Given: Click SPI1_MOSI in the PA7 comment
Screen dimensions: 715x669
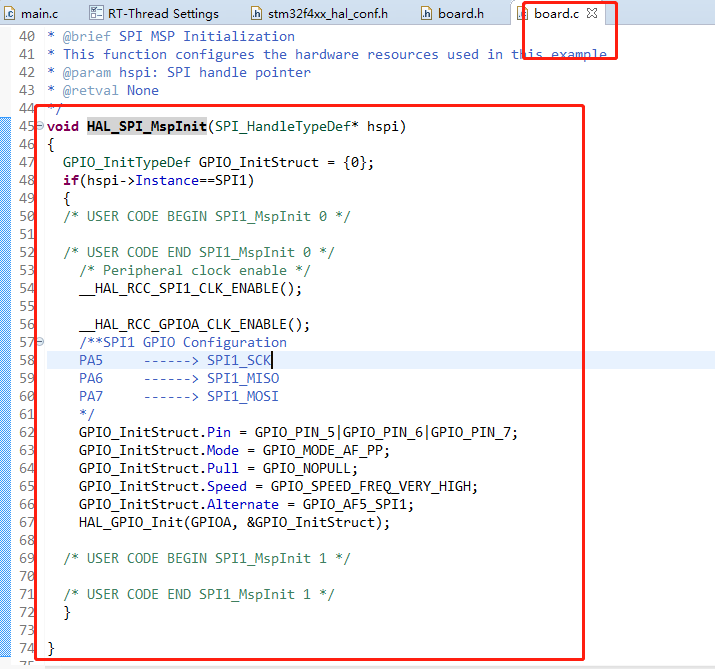Looking at the screenshot, I should (x=243, y=397).
